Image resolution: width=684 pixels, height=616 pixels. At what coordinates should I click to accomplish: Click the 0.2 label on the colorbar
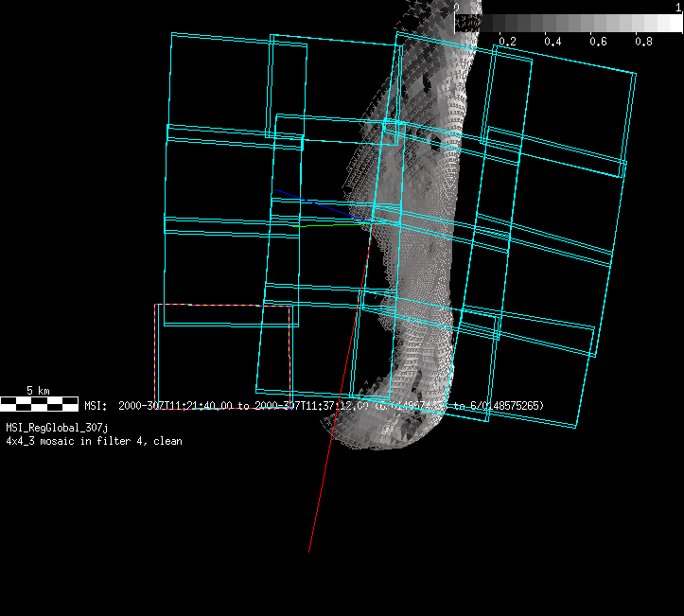click(x=507, y=42)
